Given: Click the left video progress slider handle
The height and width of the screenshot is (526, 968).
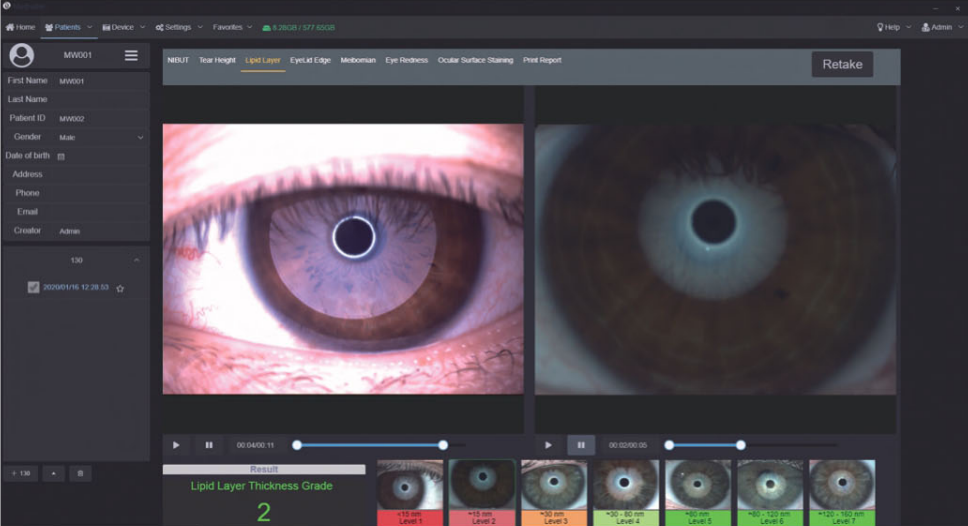Looking at the screenshot, I should [443, 445].
